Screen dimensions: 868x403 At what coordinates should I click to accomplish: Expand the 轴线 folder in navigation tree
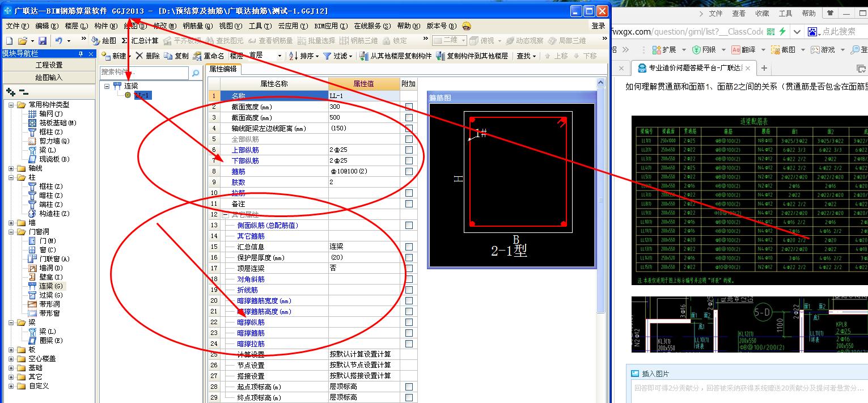(x=11, y=168)
